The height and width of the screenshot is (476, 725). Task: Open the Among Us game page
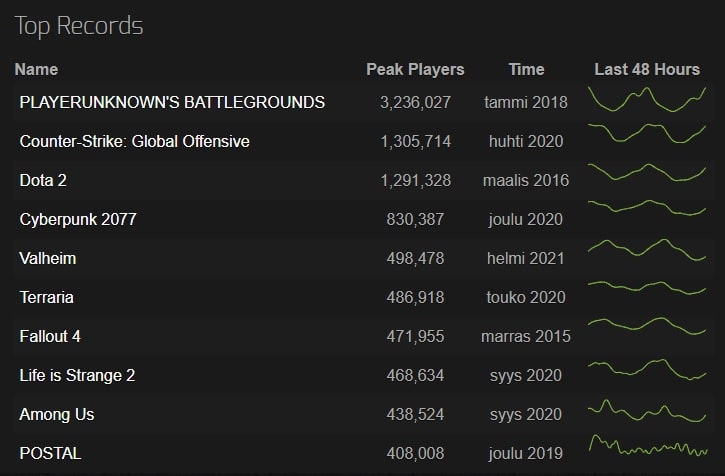click(56, 414)
